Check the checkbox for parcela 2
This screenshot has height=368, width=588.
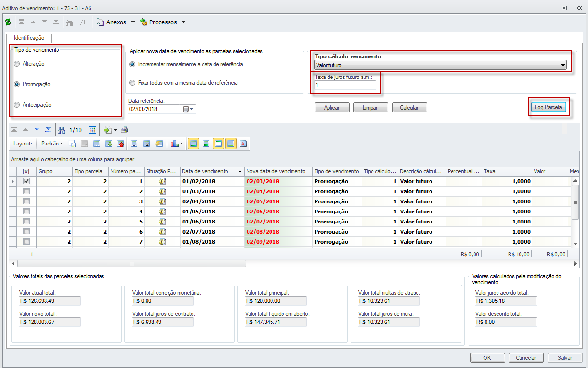tap(27, 191)
